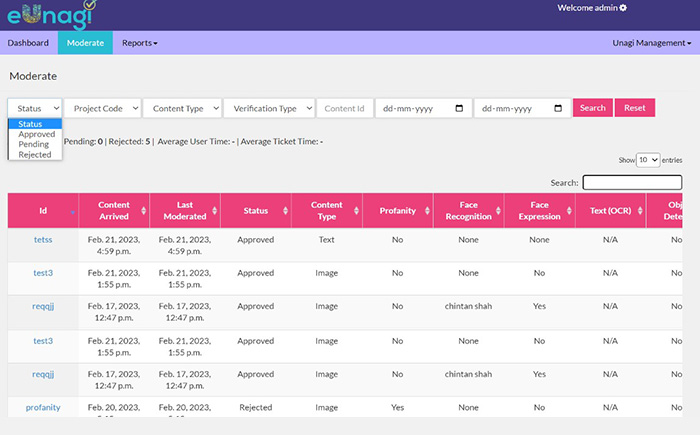Choose Pending from status list

pos(33,144)
